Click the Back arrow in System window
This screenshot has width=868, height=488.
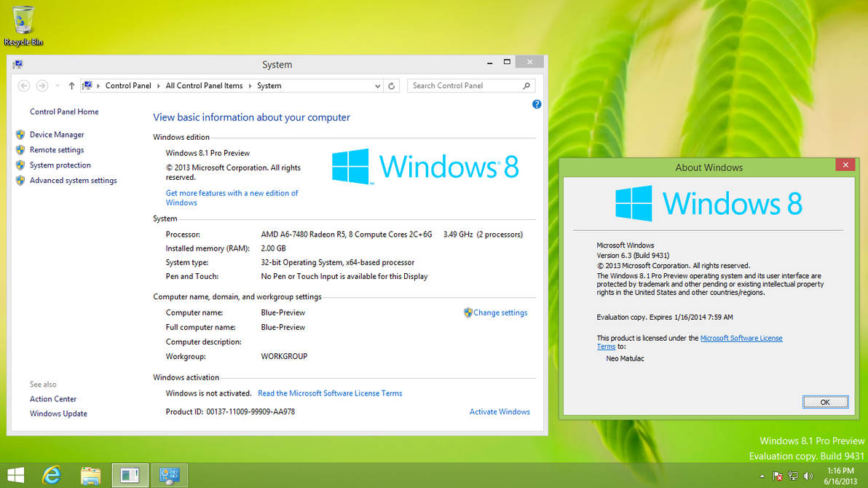(24, 86)
